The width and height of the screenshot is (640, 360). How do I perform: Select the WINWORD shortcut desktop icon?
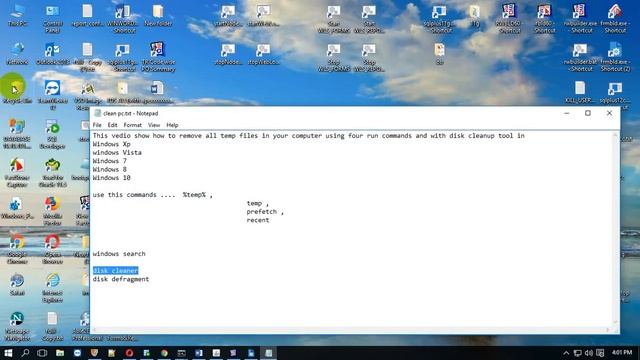click(x=122, y=18)
